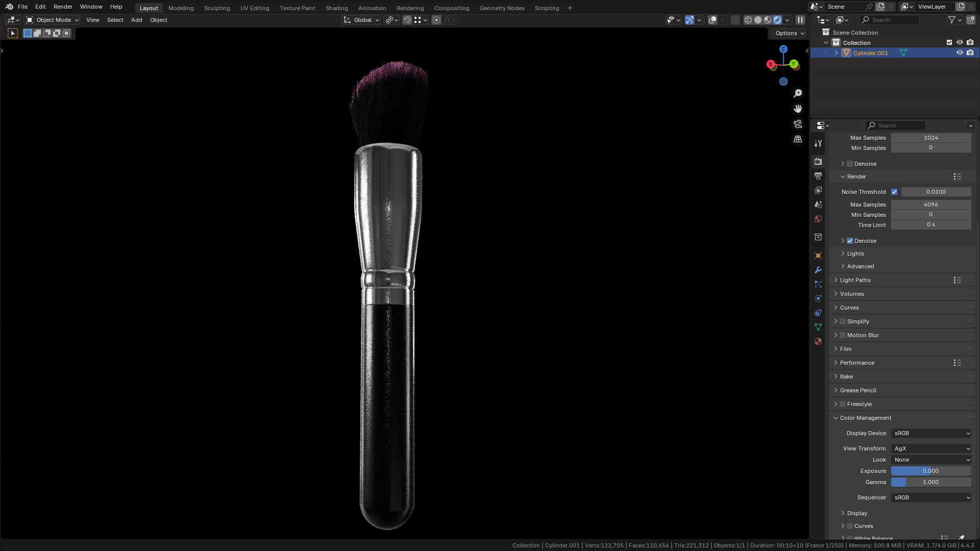Viewport: 980px width, 551px height.
Task: Open the Output properties tab
Action: (818, 176)
